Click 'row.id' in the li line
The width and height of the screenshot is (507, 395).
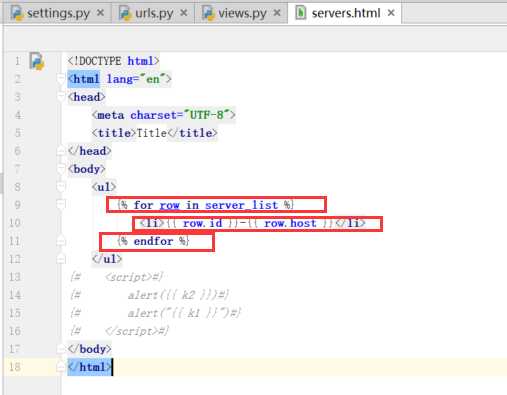(202, 223)
